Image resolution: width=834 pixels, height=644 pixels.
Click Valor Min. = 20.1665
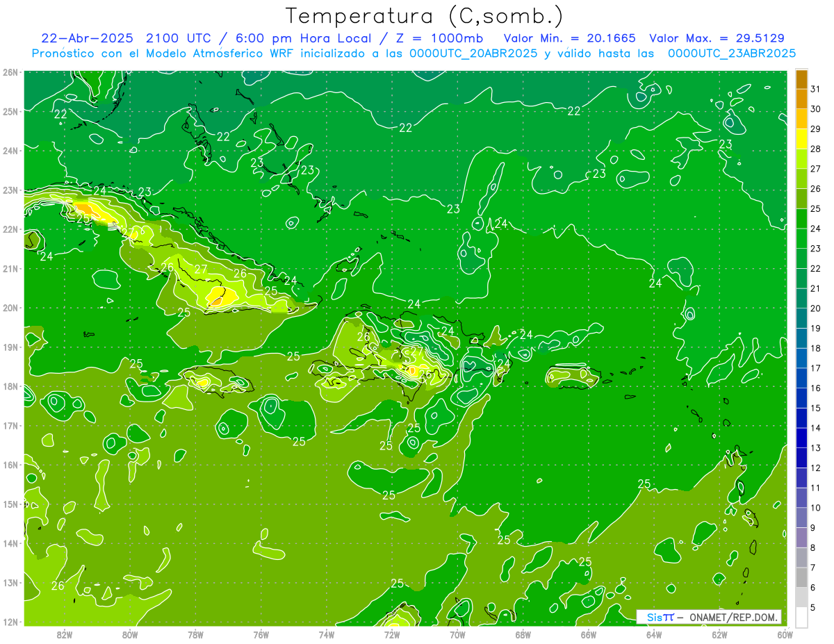point(570,38)
